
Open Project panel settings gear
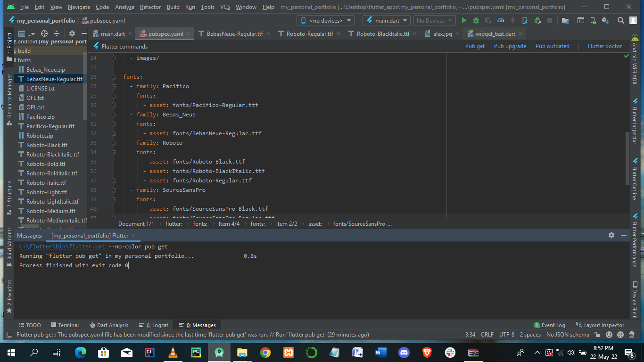click(72, 33)
